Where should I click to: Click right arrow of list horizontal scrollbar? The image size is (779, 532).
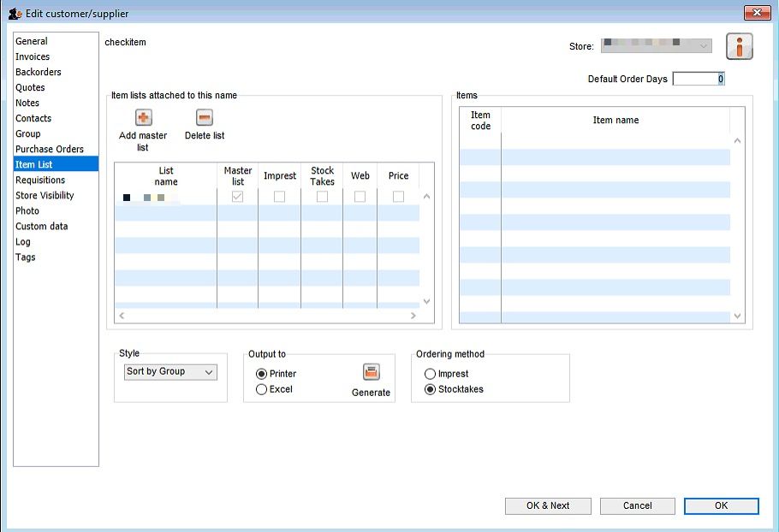pyautogui.click(x=413, y=316)
